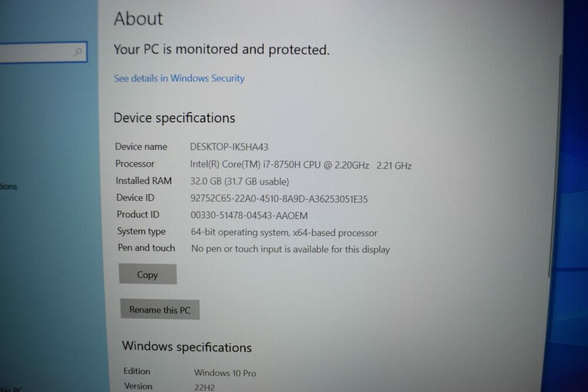Click the Intel Core i7-8750H processor text
The width and height of the screenshot is (588, 392).
coord(300,165)
